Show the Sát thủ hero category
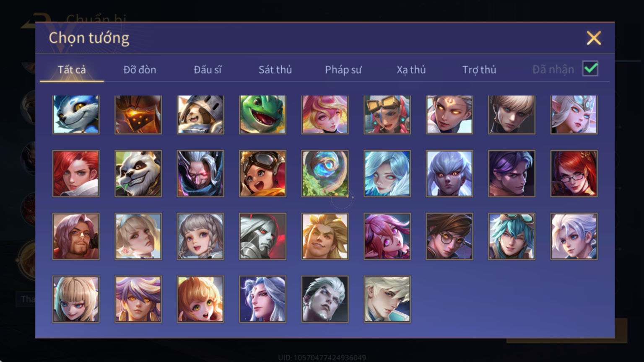Viewport: 644px width, 362px height. [x=275, y=70]
